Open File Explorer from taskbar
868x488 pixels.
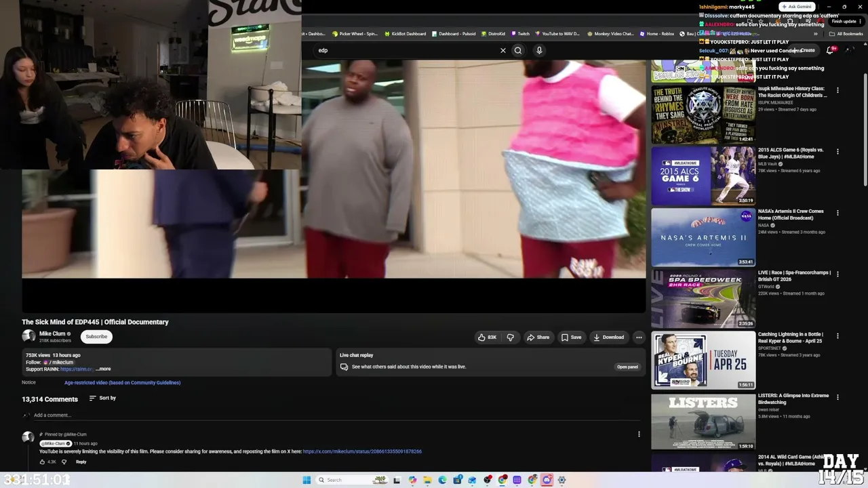[x=427, y=480]
